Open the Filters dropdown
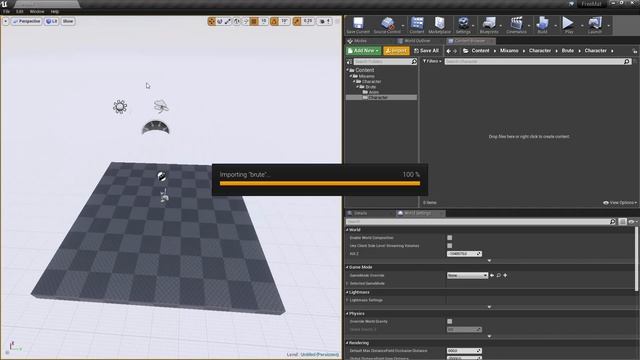The image size is (640, 360). pyautogui.click(x=432, y=61)
